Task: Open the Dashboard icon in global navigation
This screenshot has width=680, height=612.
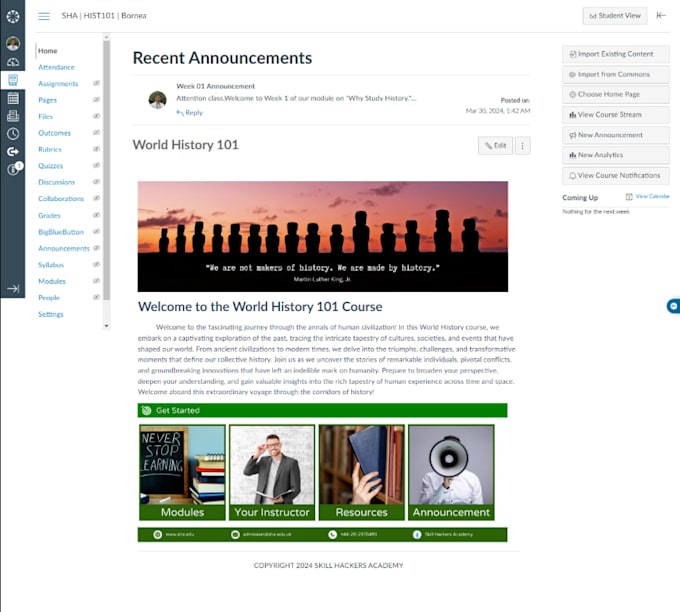Action: (x=13, y=62)
